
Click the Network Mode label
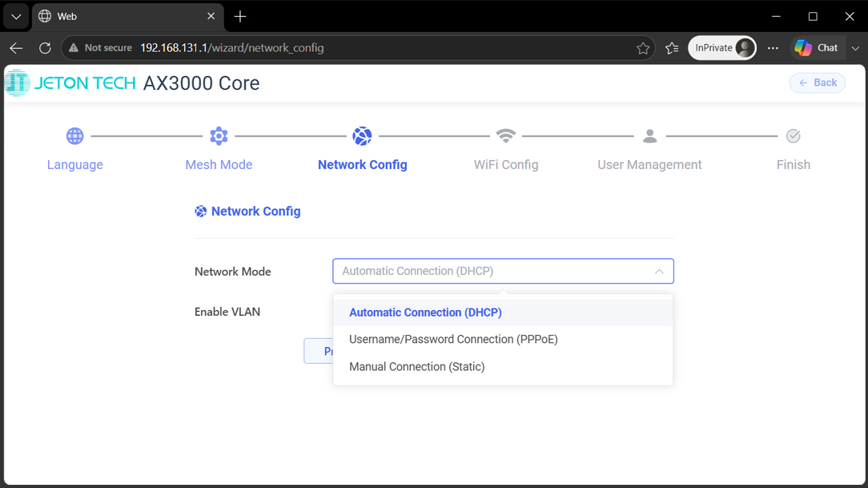(232, 272)
